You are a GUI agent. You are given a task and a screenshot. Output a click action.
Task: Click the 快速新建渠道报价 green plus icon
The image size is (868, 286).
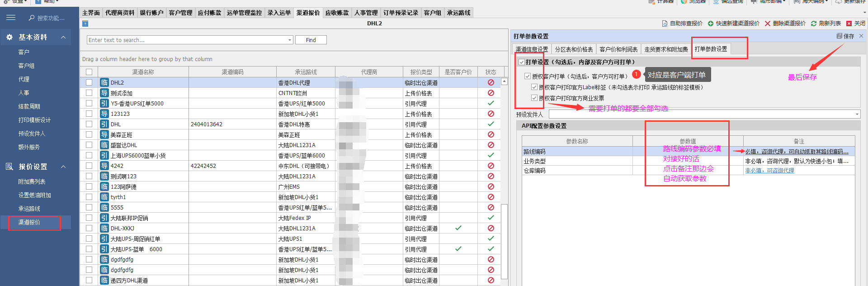[x=711, y=24]
